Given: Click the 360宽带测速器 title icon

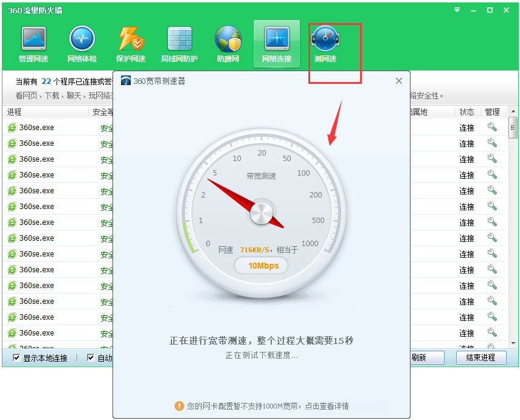Looking at the screenshot, I should click(126, 81).
